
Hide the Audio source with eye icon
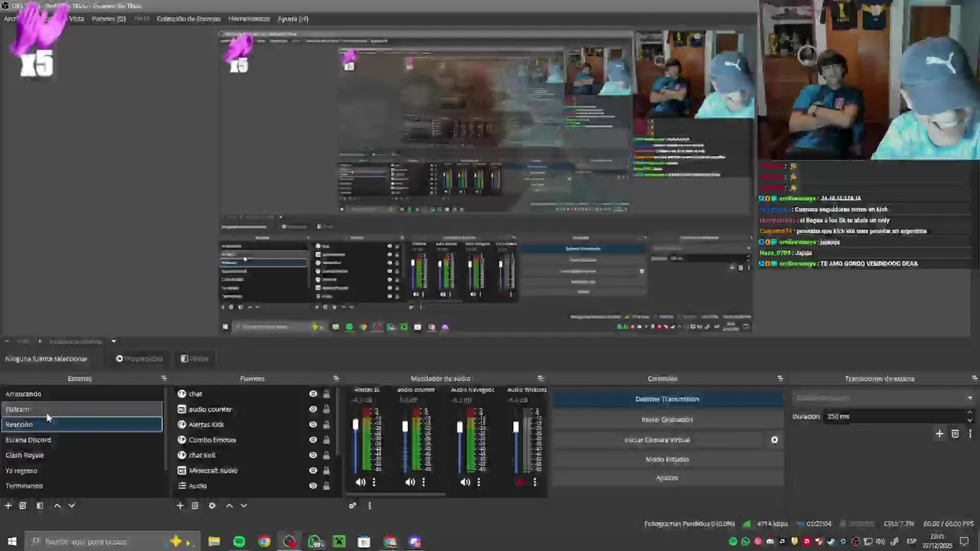tap(312, 486)
